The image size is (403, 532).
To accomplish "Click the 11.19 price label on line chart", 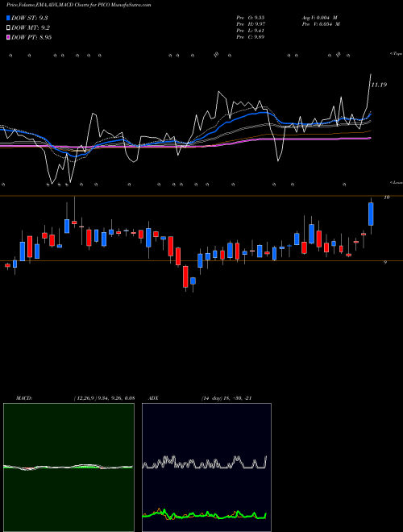I will tap(379, 85).
